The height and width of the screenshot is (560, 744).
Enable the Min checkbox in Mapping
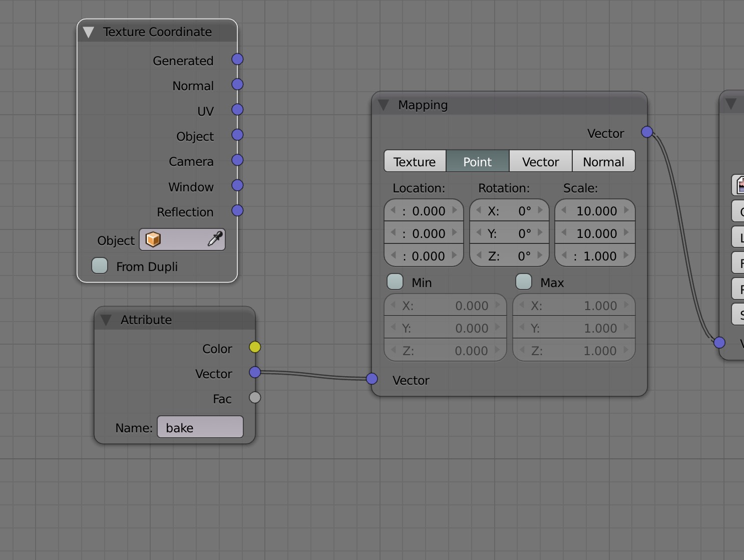[395, 282]
